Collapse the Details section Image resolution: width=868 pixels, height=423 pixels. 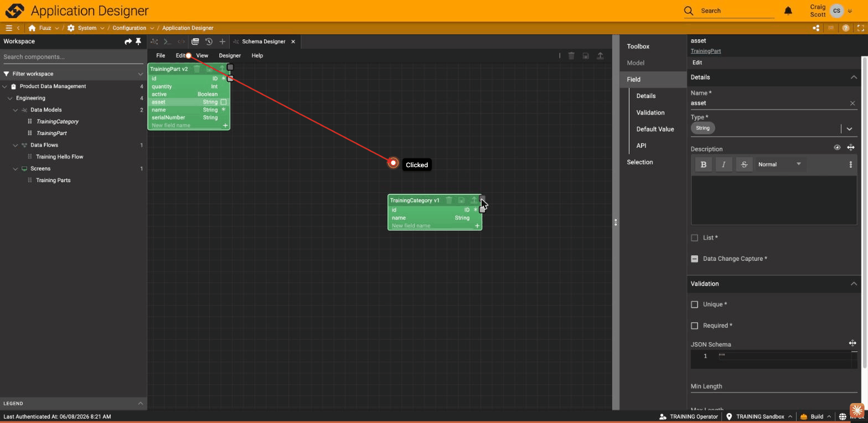pos(854,78)
